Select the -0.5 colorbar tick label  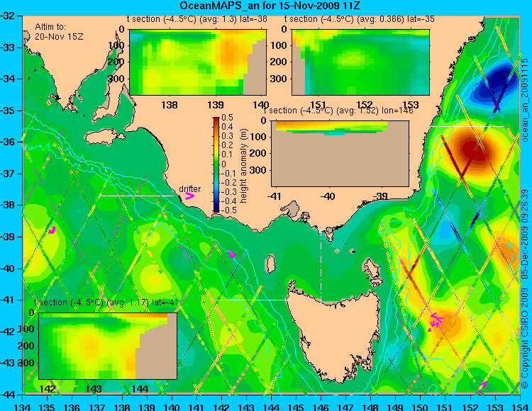point(229,210)
